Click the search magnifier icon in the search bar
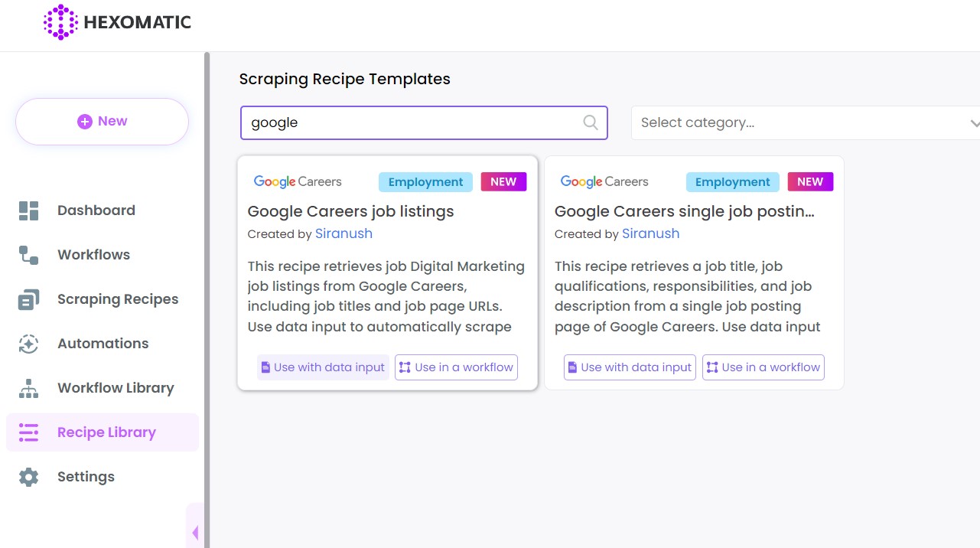The height and width of the screenshot is (548, 980). [x=590, y=122]
